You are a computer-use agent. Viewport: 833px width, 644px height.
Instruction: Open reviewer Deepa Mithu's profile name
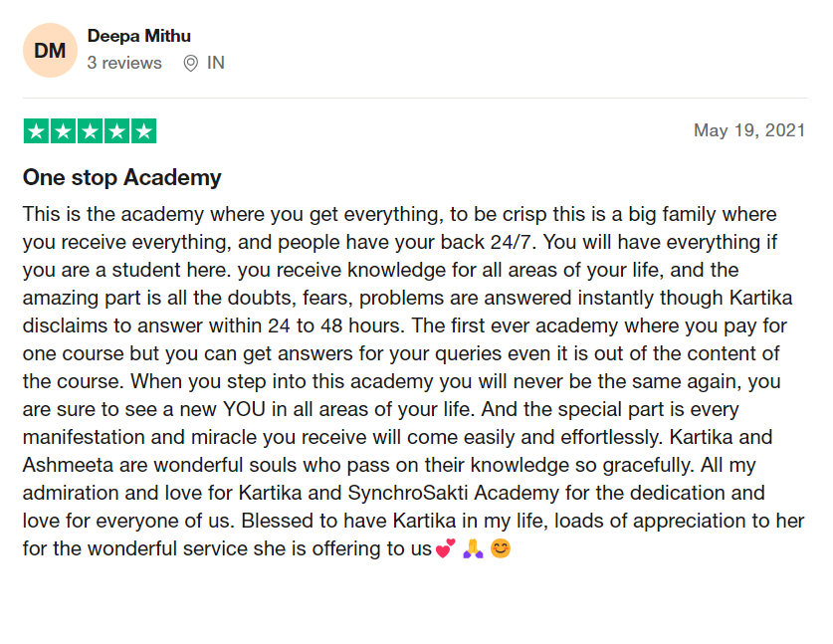(x=139, y=36)
